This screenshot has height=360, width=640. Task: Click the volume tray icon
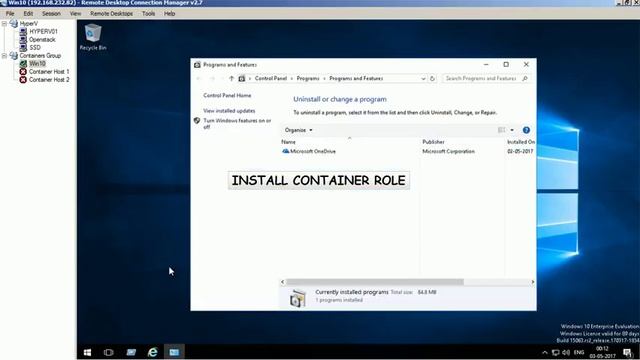(566, 352)
